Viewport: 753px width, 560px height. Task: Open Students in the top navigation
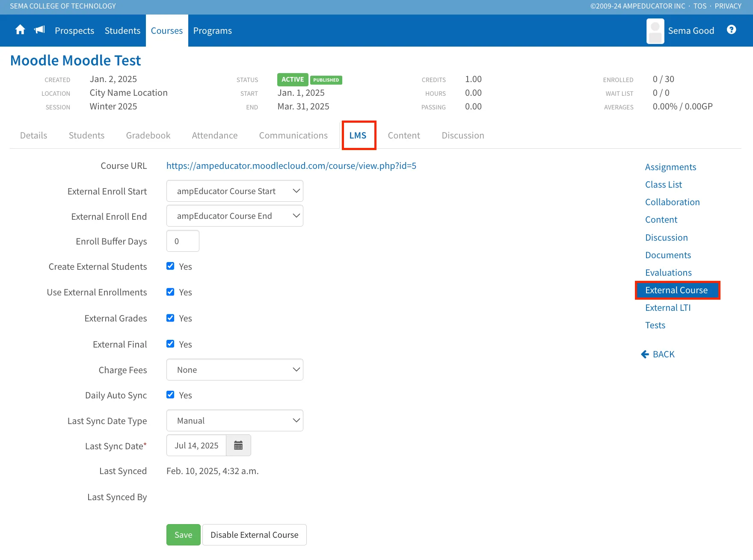click(x=122, y=31)
